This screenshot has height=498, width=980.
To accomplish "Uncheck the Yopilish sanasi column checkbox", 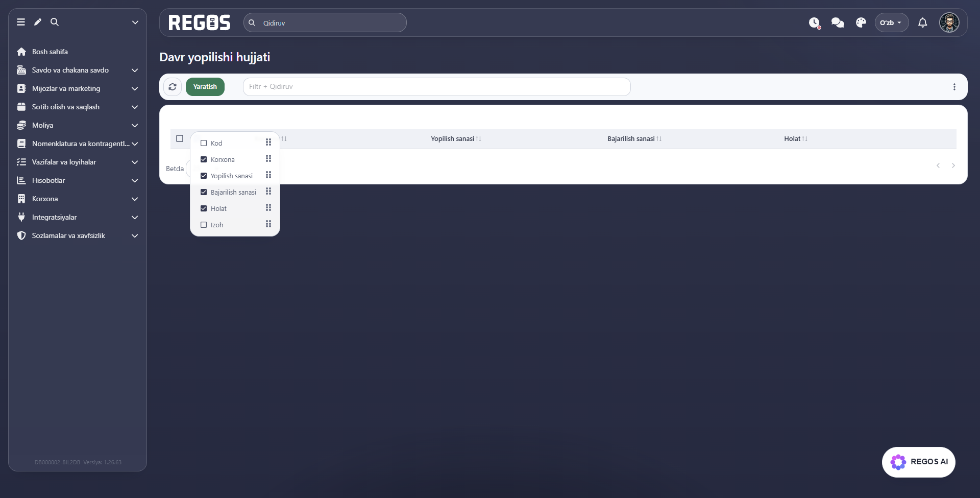I will coord(204,176).
